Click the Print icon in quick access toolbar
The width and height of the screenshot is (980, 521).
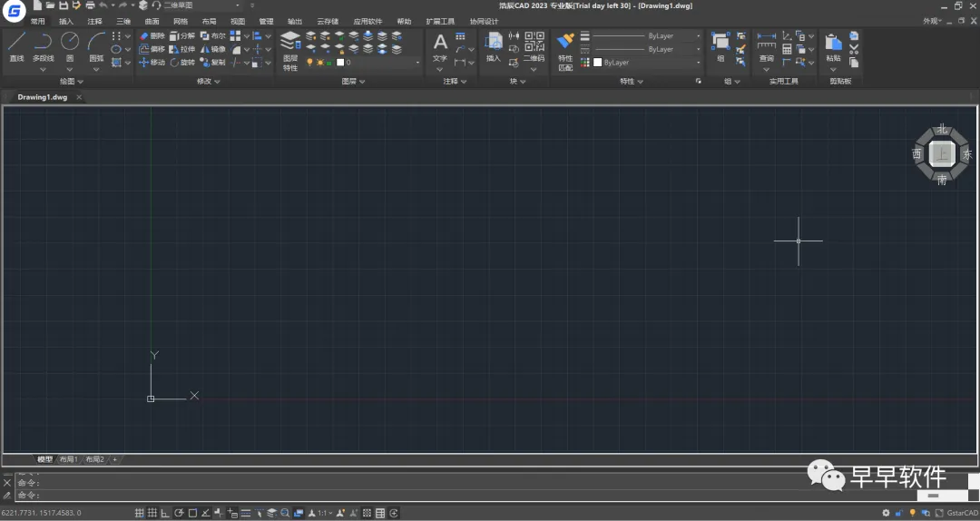tap(90, 5)
